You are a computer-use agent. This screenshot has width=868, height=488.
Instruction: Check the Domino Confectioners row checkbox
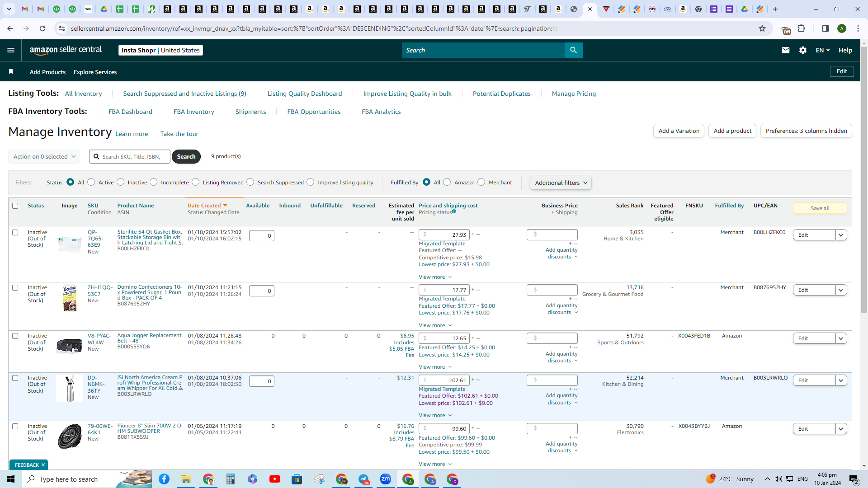point(15,287)
